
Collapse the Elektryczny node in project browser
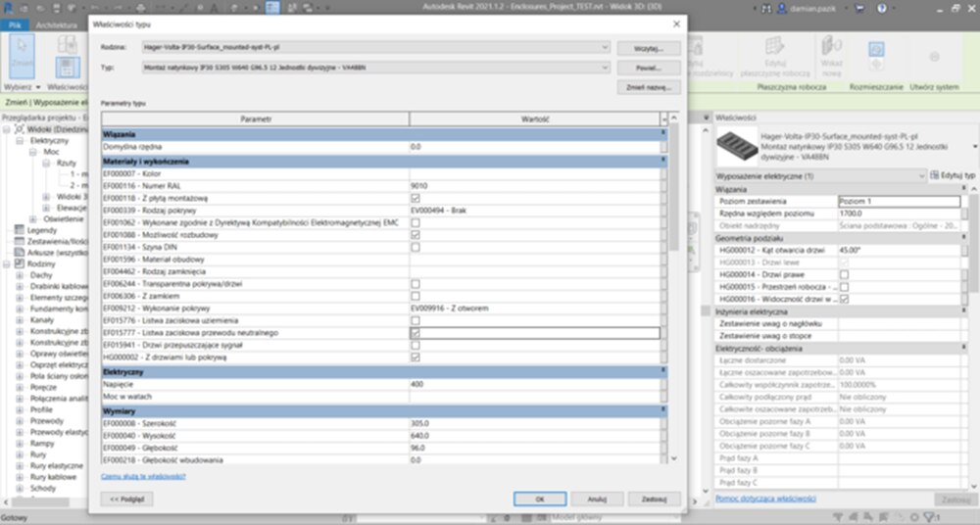20,140
